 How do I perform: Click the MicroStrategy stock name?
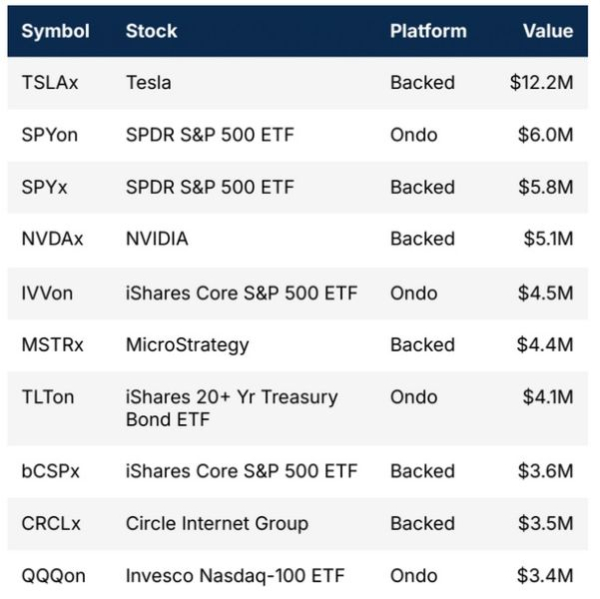187,345
